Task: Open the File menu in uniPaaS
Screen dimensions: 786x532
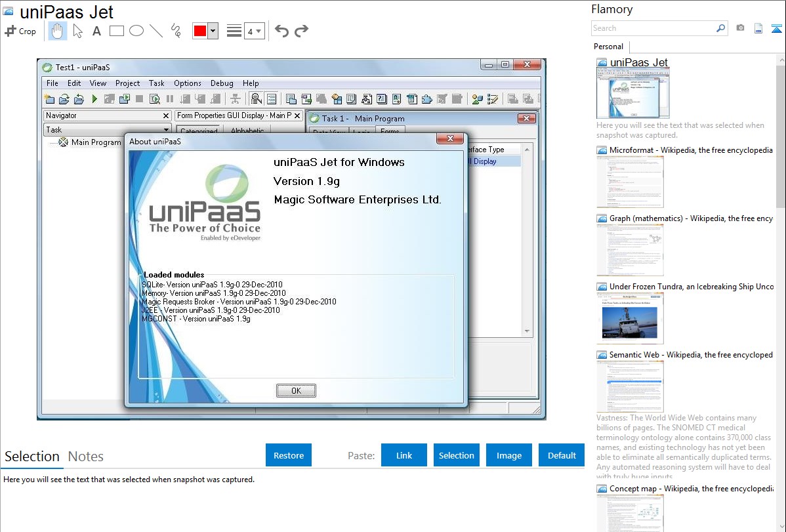Action: pos(52,83)
